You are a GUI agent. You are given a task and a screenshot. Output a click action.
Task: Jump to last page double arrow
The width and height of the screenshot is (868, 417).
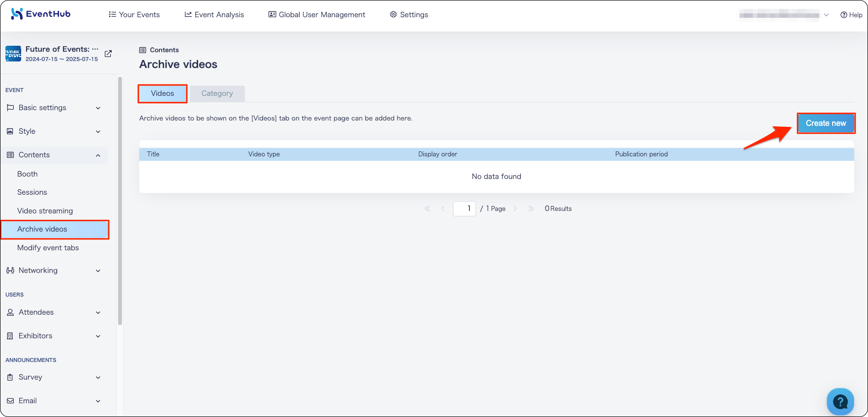pos(531,208)
